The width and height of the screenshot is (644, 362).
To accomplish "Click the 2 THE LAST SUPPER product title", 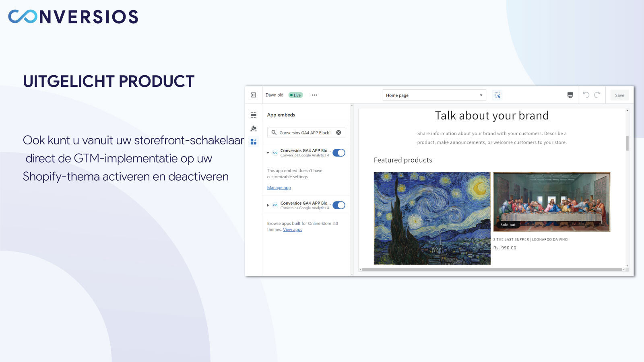I will [x=531, y=239].
